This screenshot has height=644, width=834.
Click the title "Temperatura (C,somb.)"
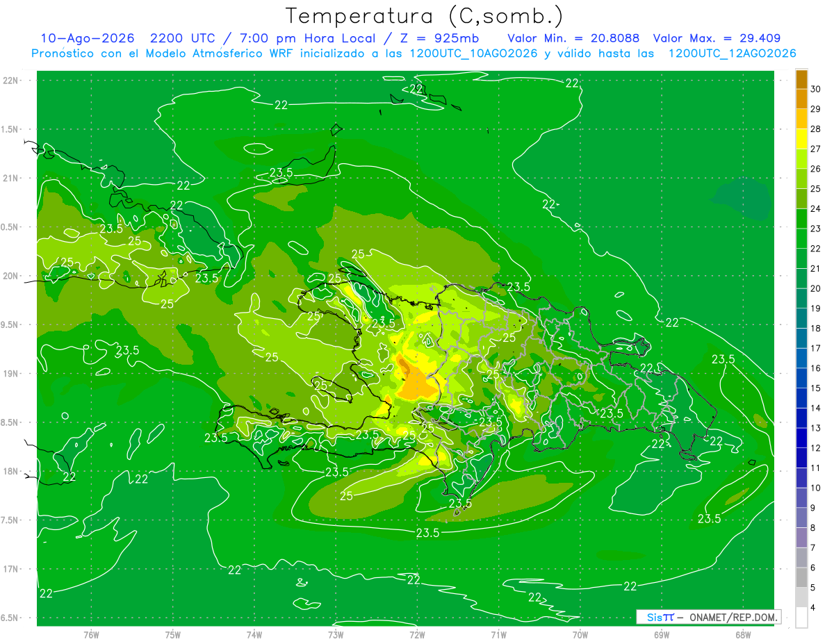(424, 15)
